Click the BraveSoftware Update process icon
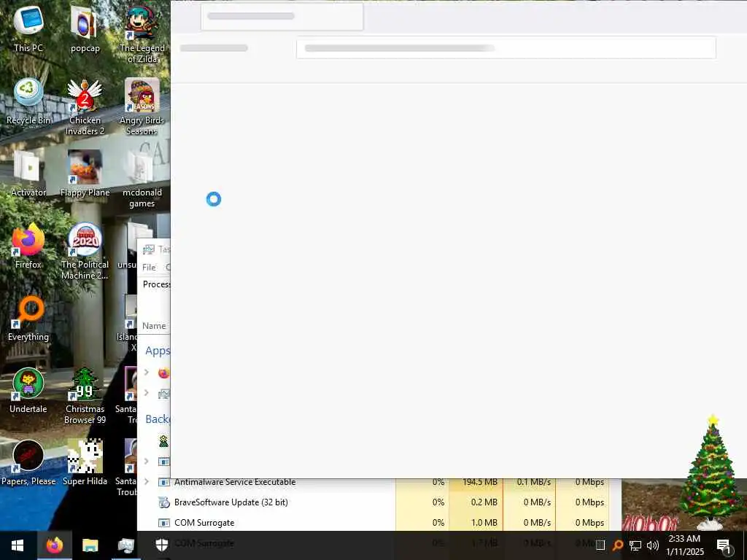This screenshot has width=747, height=560. coord(164,502)
